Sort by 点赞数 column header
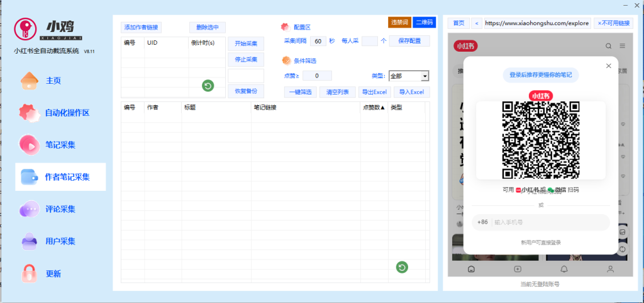The width and height of the screenshot is (644, 303). 374,107
